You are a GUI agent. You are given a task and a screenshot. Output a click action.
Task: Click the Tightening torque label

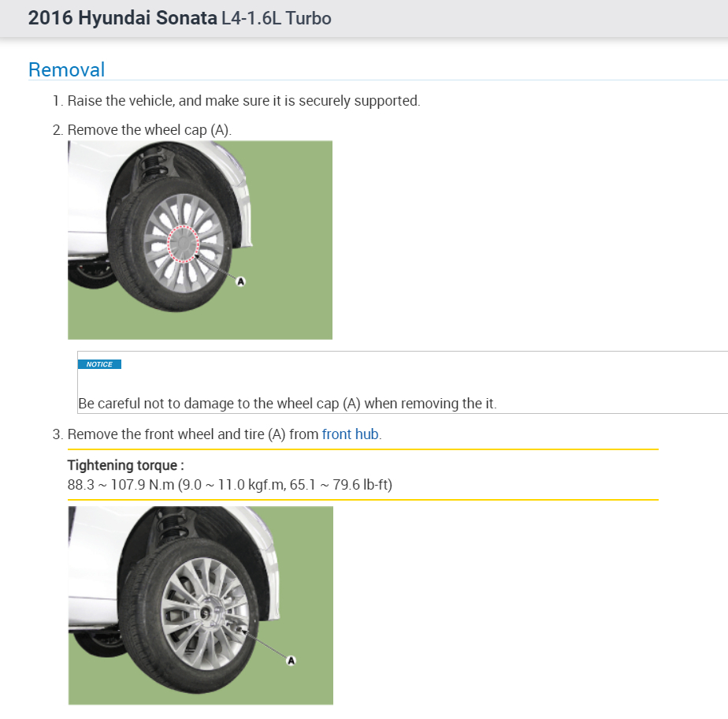click(x=126, y=465)
